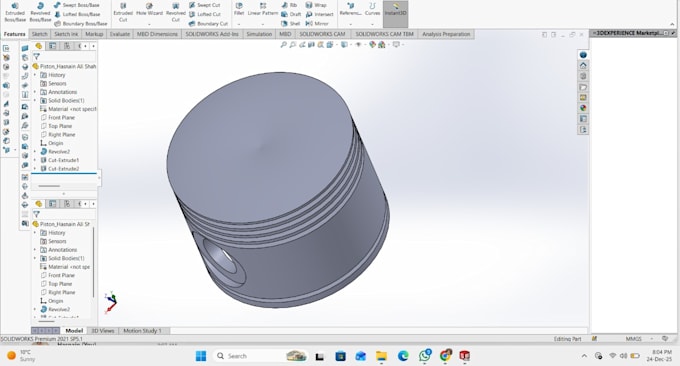
Task: Switch to the Sketch tab
Action: pyautogui.click(x=39, y=34)
